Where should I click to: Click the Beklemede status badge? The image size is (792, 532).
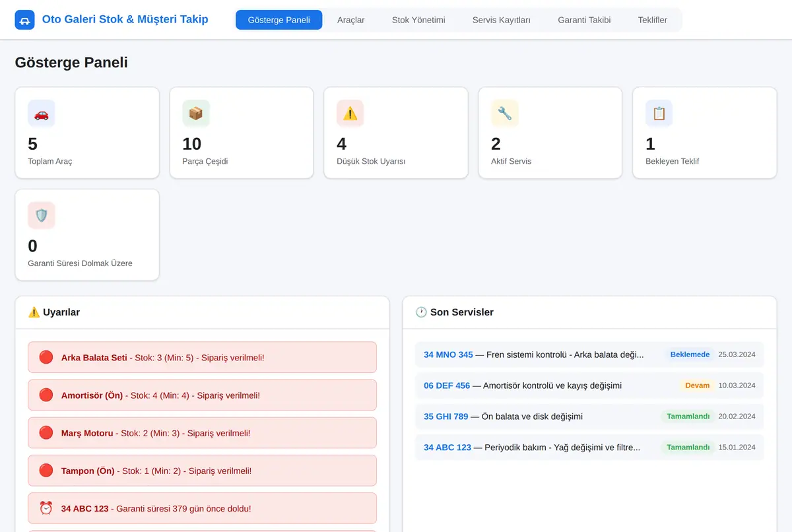(x=690, y=354)
